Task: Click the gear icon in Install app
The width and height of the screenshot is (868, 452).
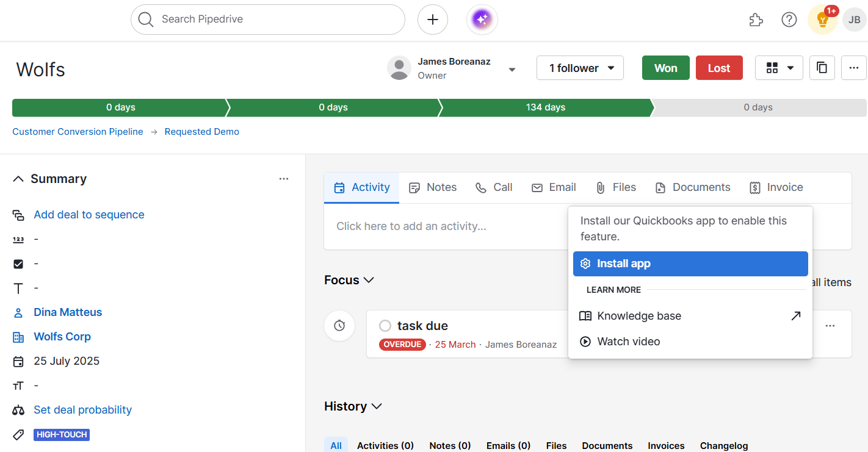Action: (x=585, y=264)
